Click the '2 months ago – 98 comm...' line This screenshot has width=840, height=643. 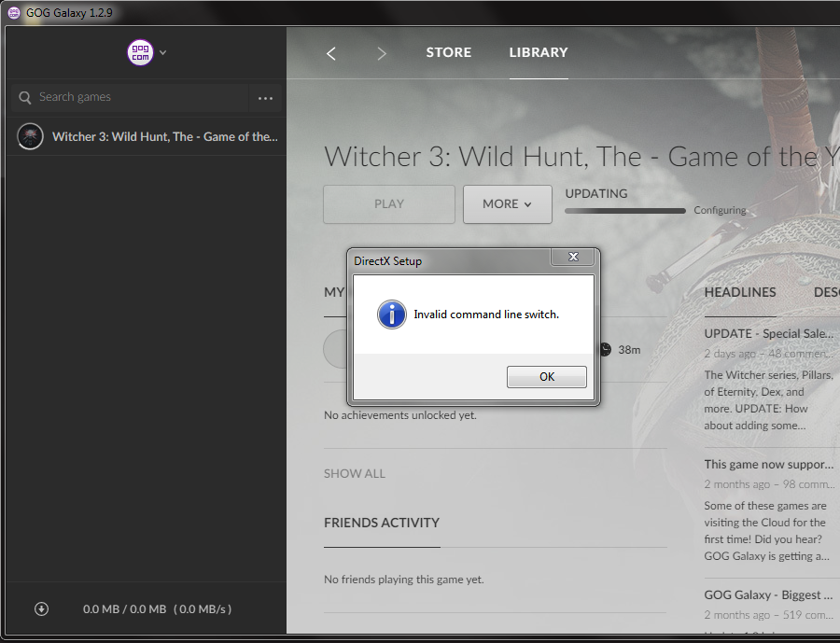coord(768,484)
